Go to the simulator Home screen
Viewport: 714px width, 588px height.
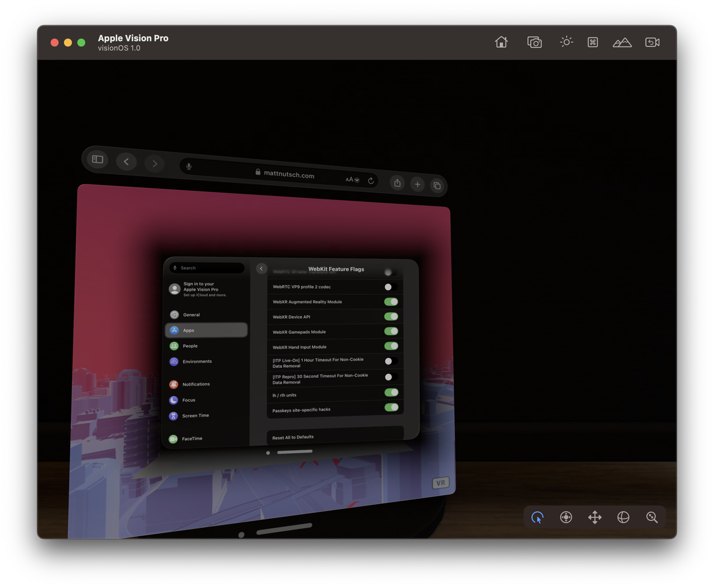(501, 42)
